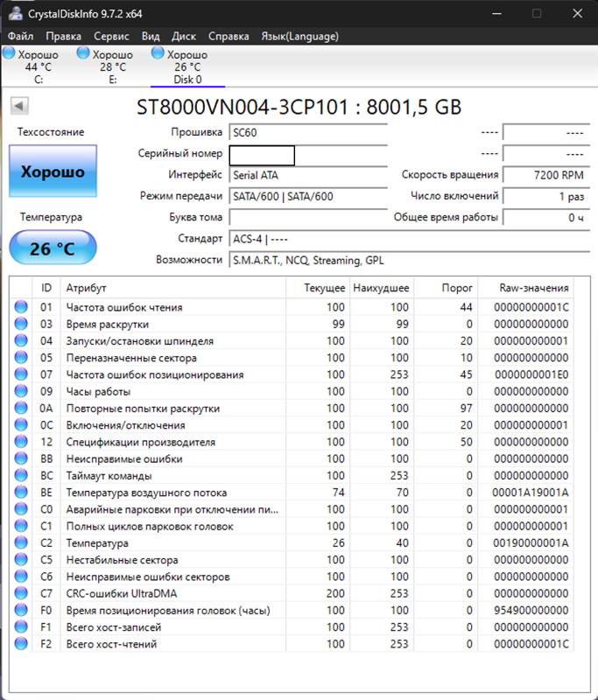
Task: Click the status orb for Переназначенные сектора
Action: click(21, 358)
